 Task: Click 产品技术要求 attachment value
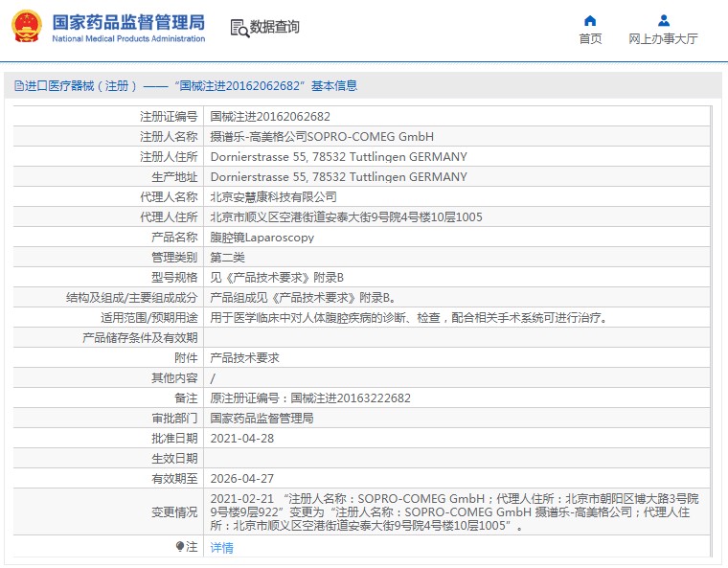point(244,358)
